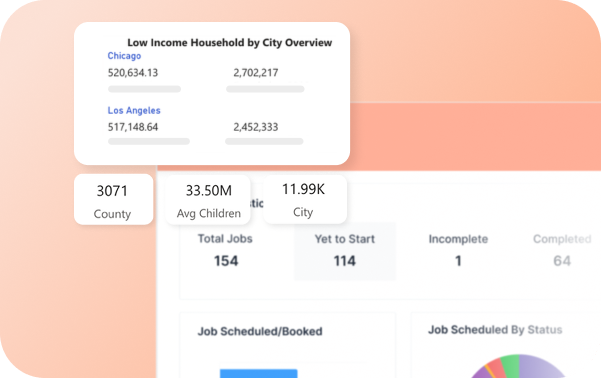Click the Chicago 2,702,217 progress bar
Screen dimensions: 601x378
(265, 89)
